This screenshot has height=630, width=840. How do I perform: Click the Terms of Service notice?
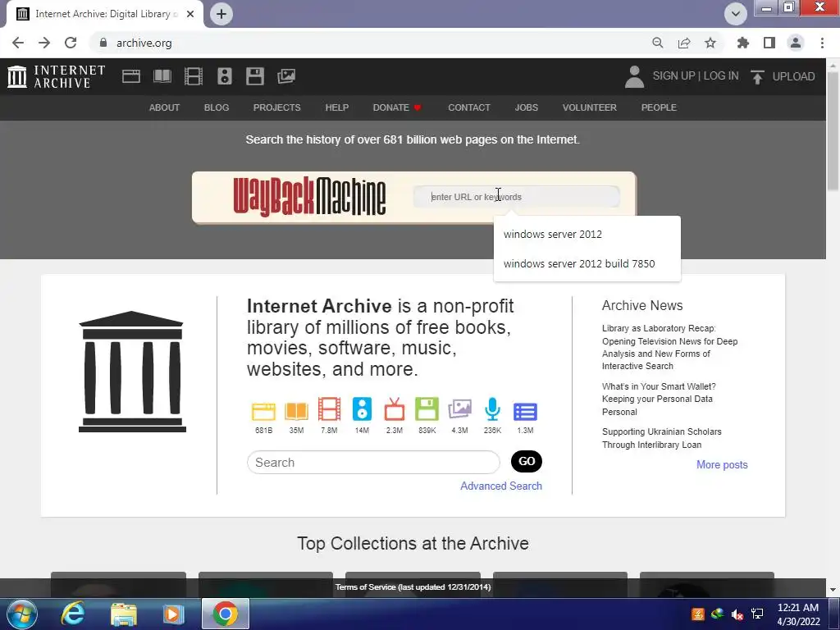click(x=413, y=587)
